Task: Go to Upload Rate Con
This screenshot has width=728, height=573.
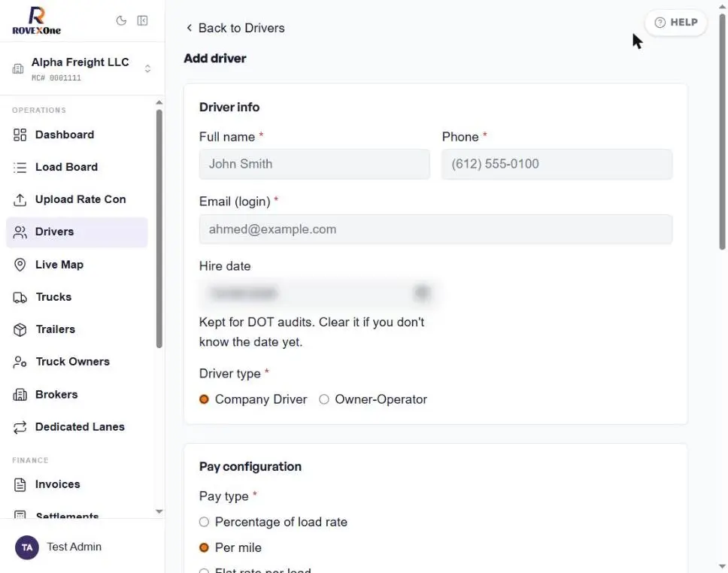Action: (77, 200)
